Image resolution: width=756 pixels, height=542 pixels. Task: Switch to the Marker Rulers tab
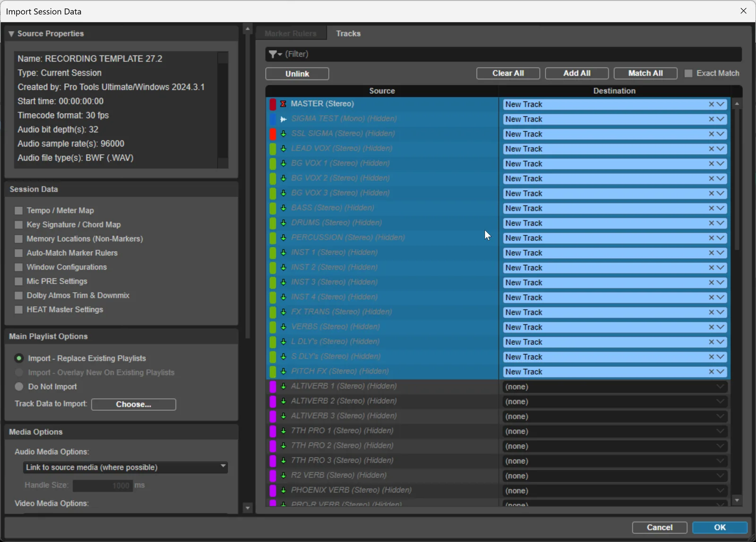(x=291, y=34)
